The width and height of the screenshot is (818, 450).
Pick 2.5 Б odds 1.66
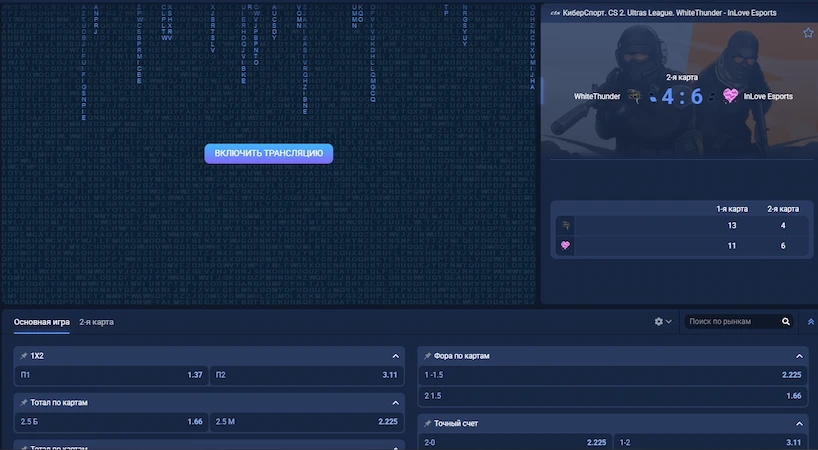pos(111,421)
